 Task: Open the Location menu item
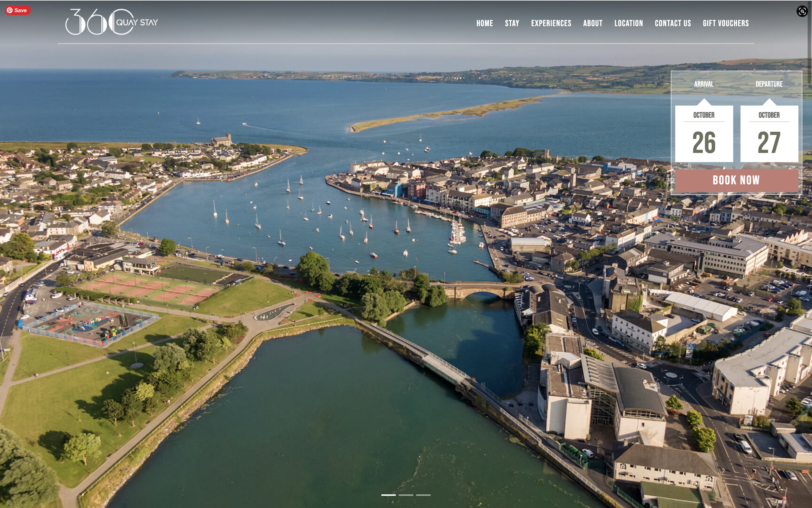[628, 23]
